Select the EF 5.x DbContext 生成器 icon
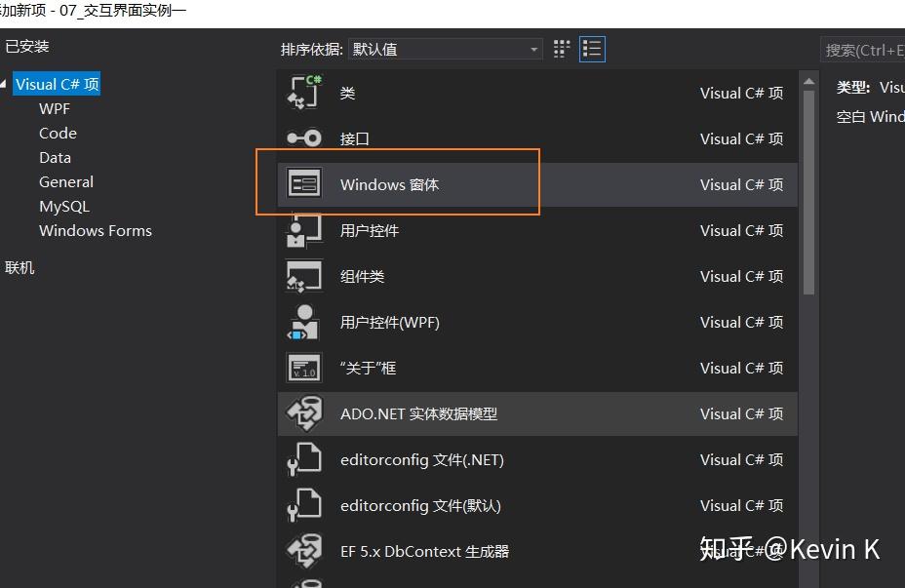 point(303,551)
